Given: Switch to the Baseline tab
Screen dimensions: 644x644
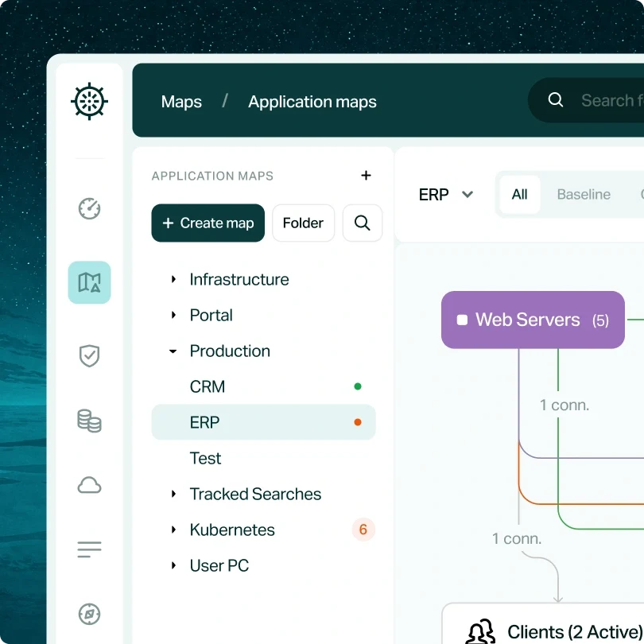Looking at the screenshot, I should [584, 194].
